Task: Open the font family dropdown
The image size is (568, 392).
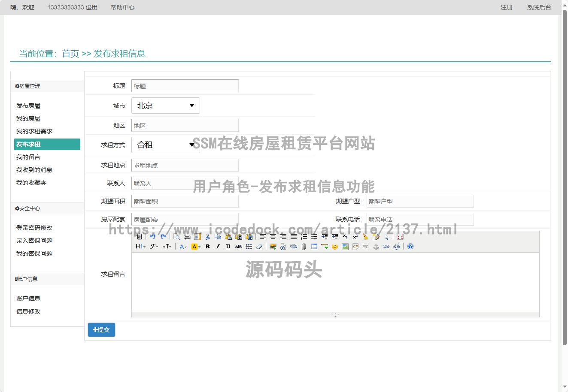Action: click(154, 247)
